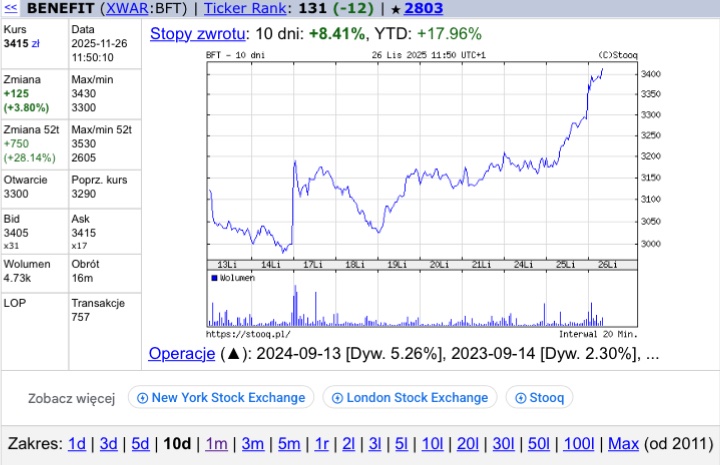720x465 pixels.
Task: Click the New York Stock Exchange chip
Action: (x=221, y=398)
